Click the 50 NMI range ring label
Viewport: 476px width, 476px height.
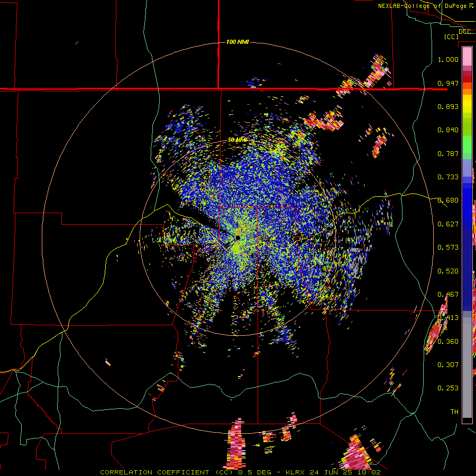coord(237,140)
